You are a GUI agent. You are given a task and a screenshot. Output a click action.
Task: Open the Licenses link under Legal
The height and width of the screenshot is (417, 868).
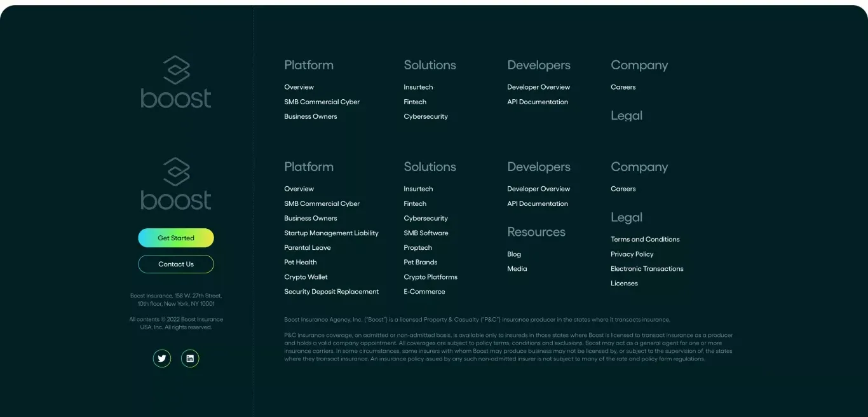click(624, 284)
